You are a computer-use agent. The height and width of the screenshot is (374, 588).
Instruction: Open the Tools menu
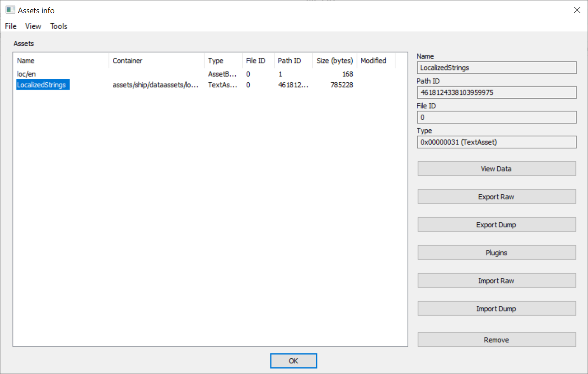(x=59, y=26)
